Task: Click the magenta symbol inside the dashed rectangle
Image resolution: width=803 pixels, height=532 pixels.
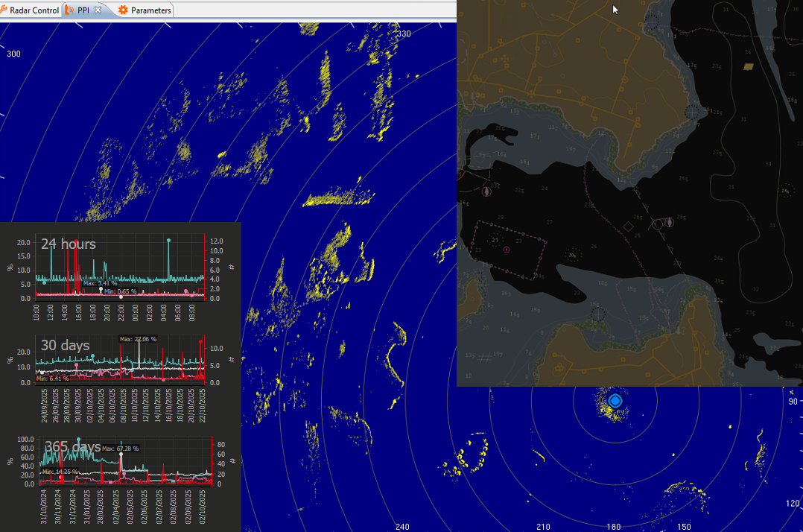Action: point(507,250)
